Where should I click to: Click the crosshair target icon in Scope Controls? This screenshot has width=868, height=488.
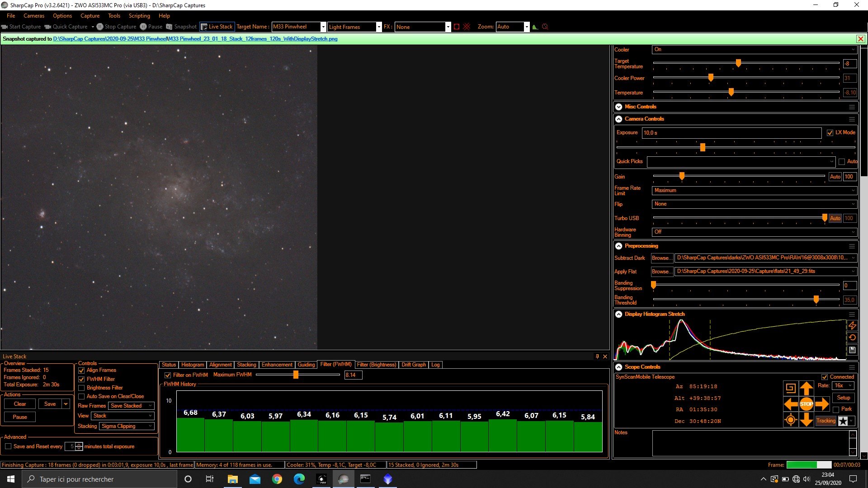point(790,420)
